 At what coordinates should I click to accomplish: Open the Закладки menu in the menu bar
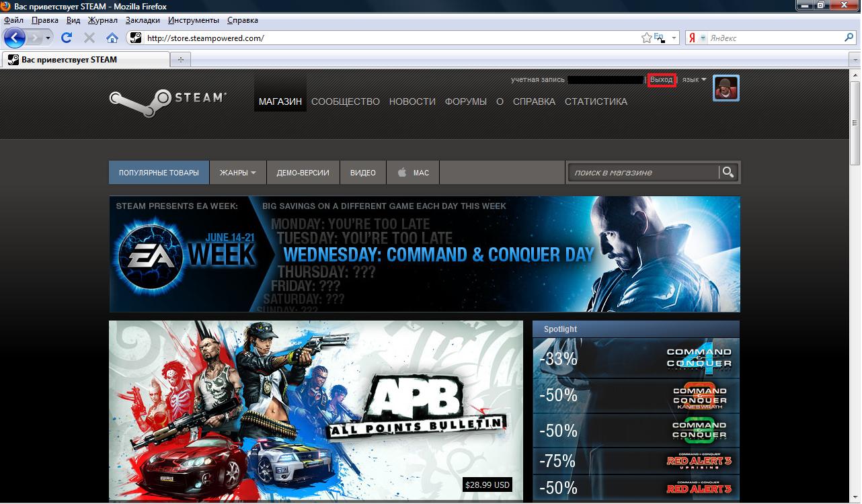143,20
